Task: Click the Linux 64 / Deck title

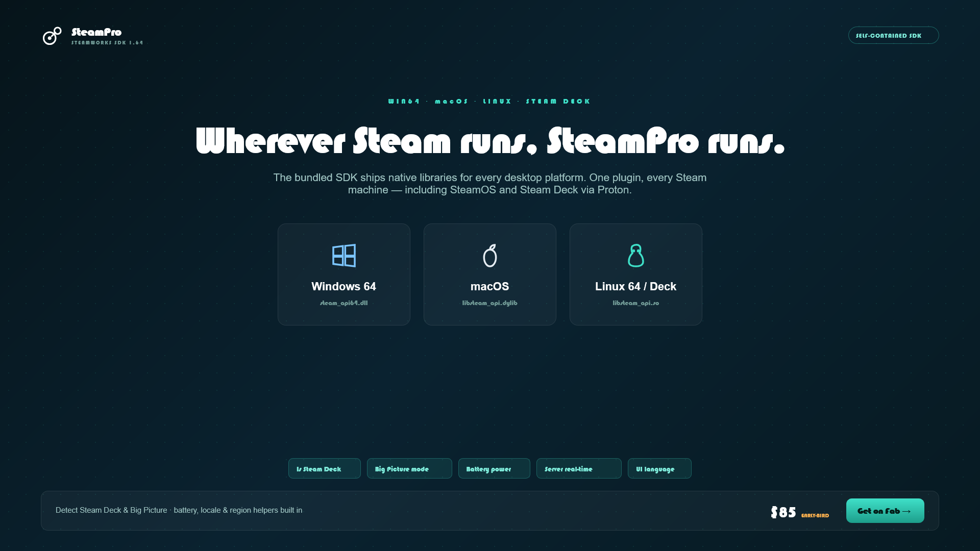Action: coord(636,287)
